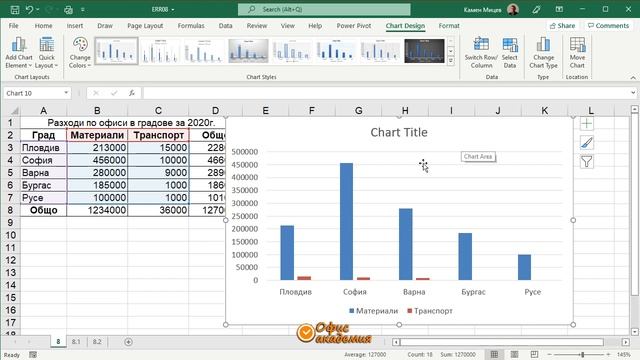Screen dimensions: 640x360
Task: Open the Undo history dropdown arrow
Action: coord(38,9)
